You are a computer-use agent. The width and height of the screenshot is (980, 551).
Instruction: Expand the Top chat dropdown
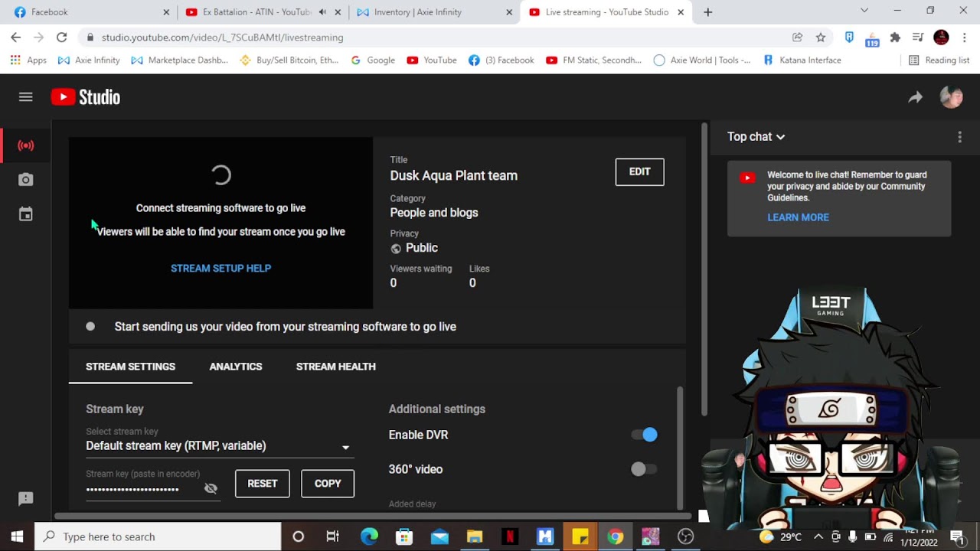[x=756, y=136]
